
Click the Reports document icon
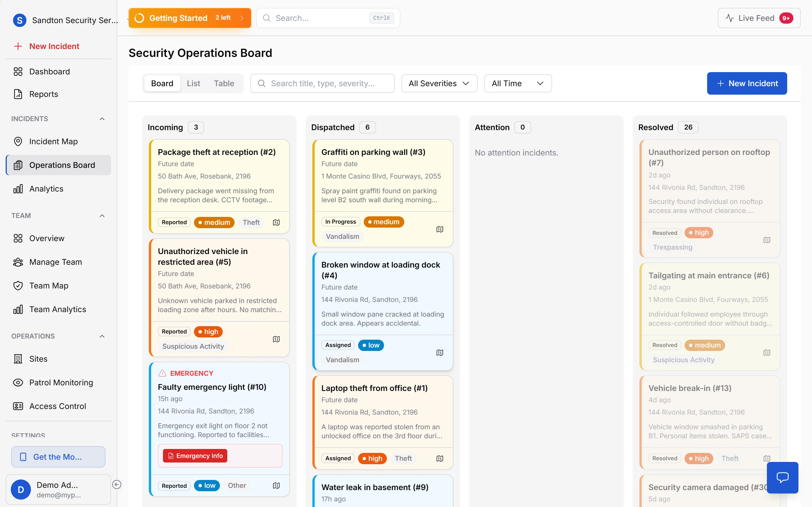tap(18, 94)
